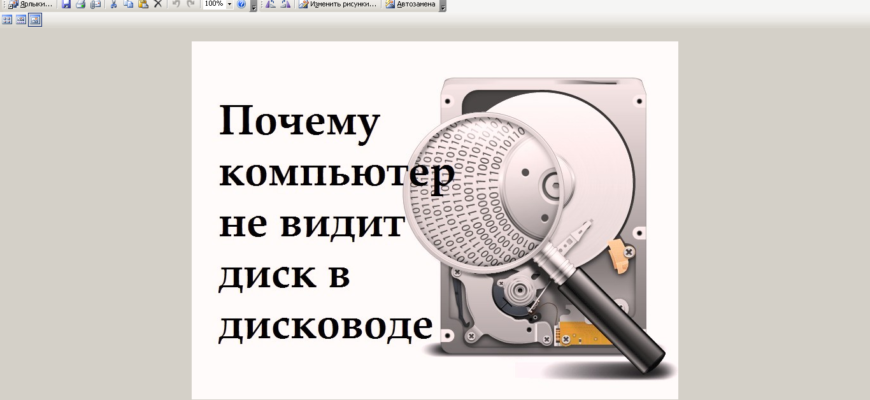Open help with the blue question icon

241,4
